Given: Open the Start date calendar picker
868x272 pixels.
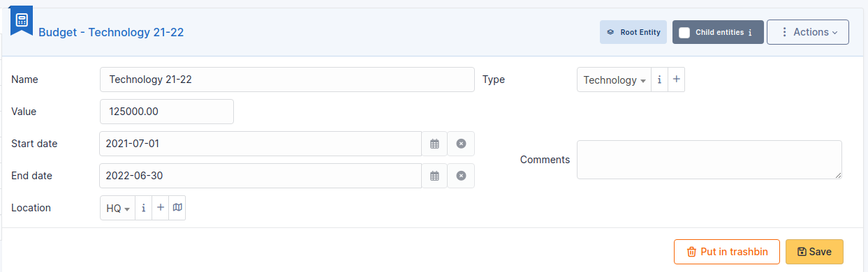Looking at the screenshot, I should [x=434, y=144].
